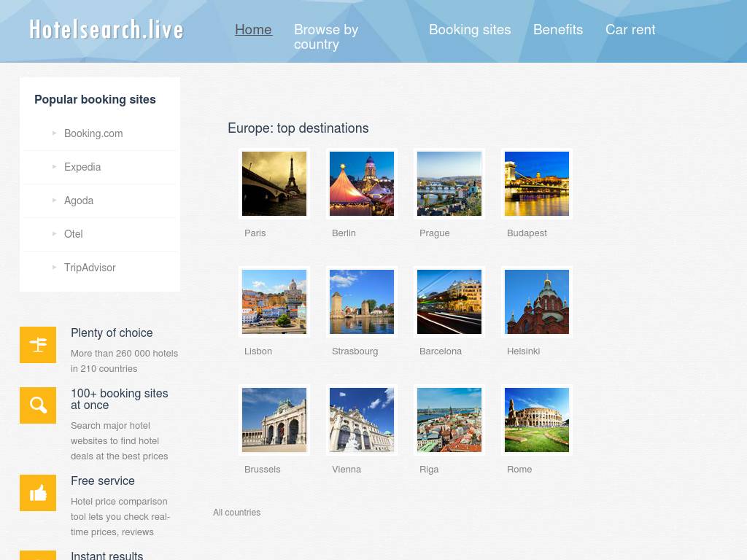Click the Hotelsearch.live logo
The width and height of the screenshot is (747, 560).
107,30
